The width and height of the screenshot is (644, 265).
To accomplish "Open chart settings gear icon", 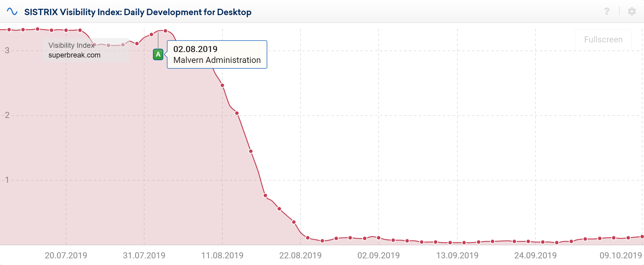I will coord(632,11).
